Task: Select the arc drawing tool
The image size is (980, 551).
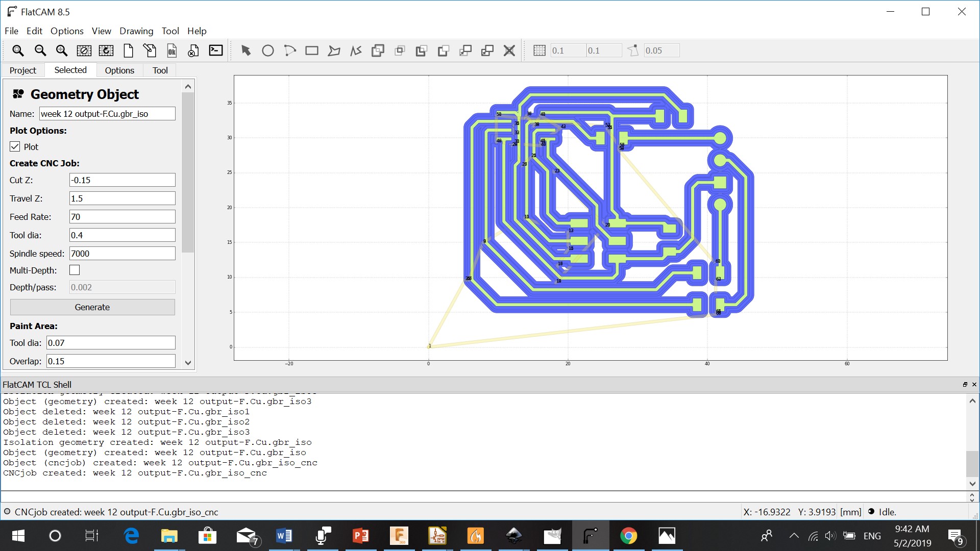Action: point(290,51)
